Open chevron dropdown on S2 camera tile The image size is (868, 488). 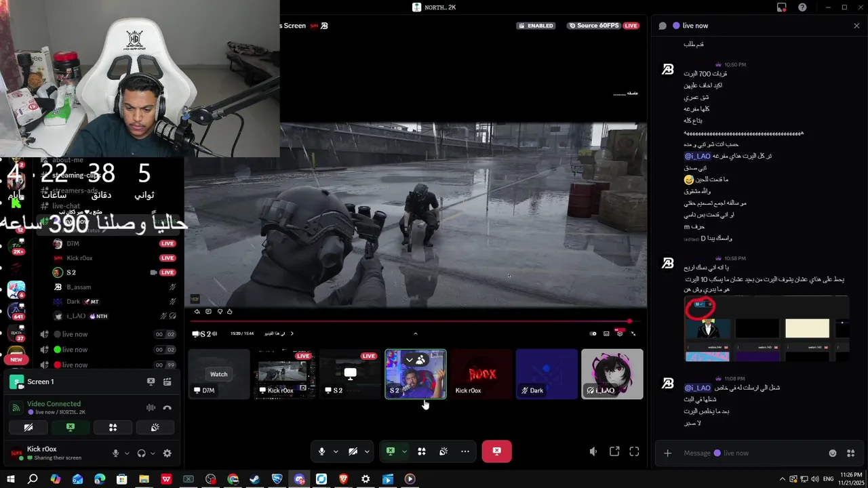click(409, 360)
